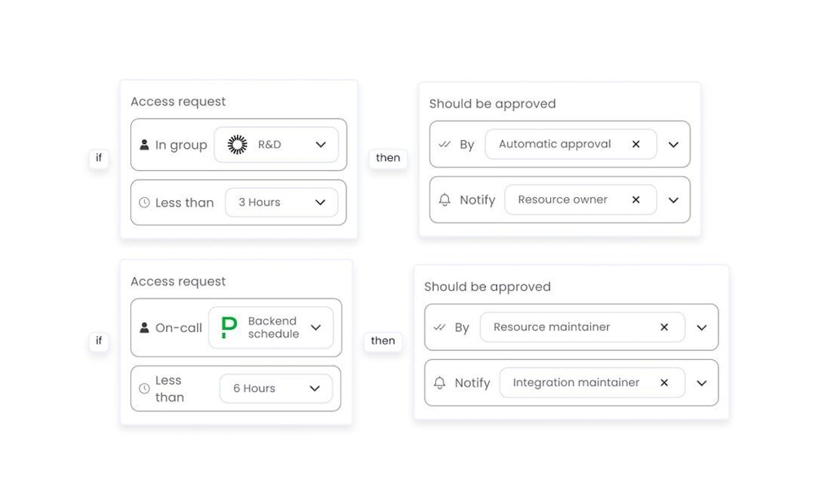The height and width of the screenshot is (504, 815).
Task: Open the 3 Hours duration dropdown
Action: click(x=320, y=203)
